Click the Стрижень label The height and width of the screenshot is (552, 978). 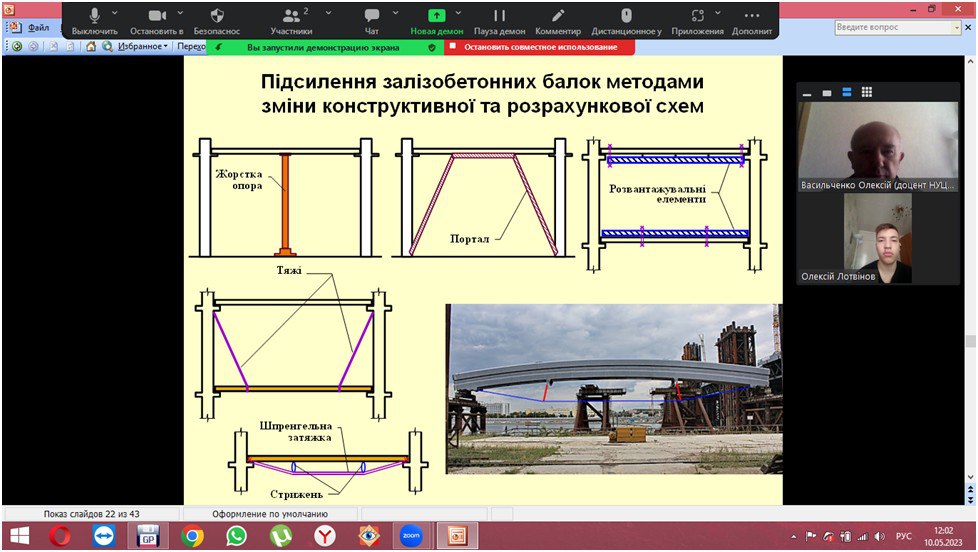(x=296, y=494)
